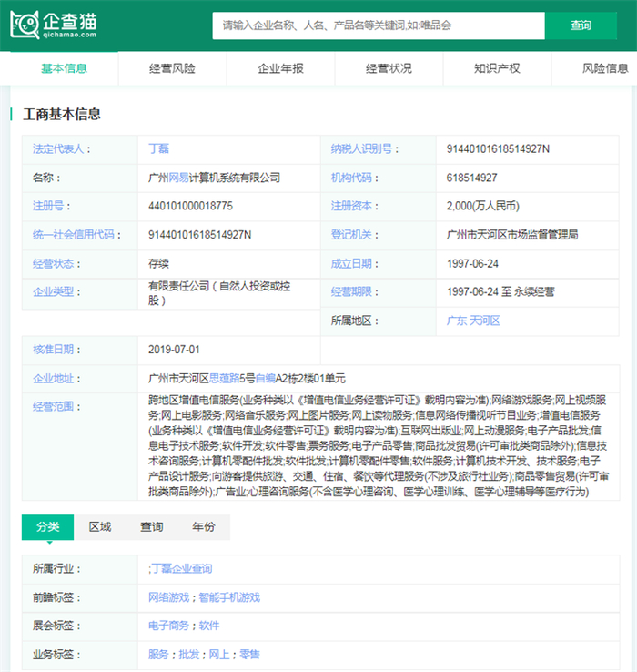
Task: Click the company search input field
Action: click(378, 25)
